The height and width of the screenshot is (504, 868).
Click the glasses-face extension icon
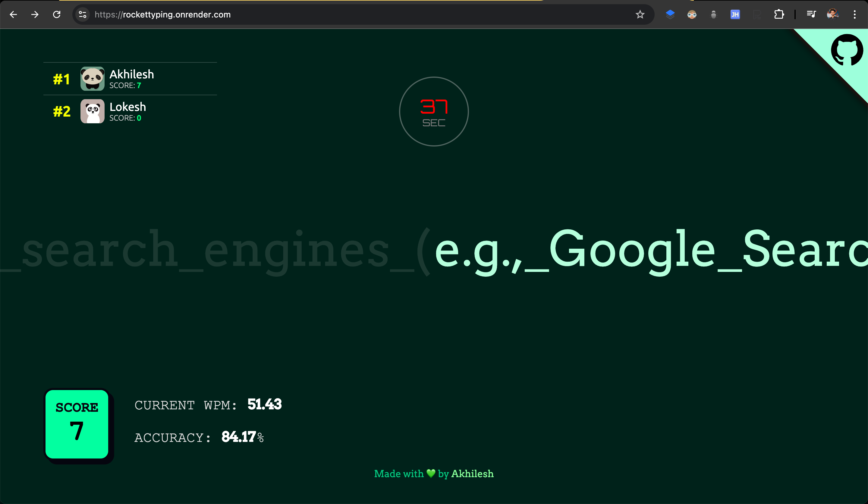pyautogui.click(x=692, y=14)
